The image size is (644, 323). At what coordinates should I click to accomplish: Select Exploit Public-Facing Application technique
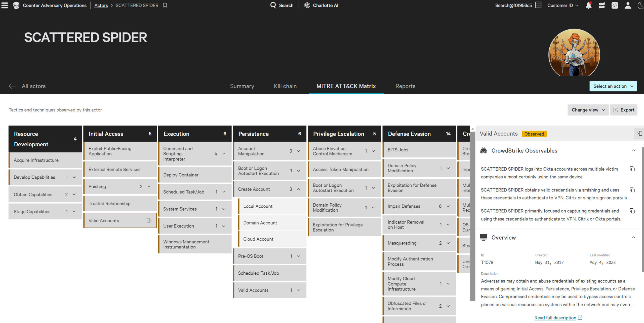[120, 151]
